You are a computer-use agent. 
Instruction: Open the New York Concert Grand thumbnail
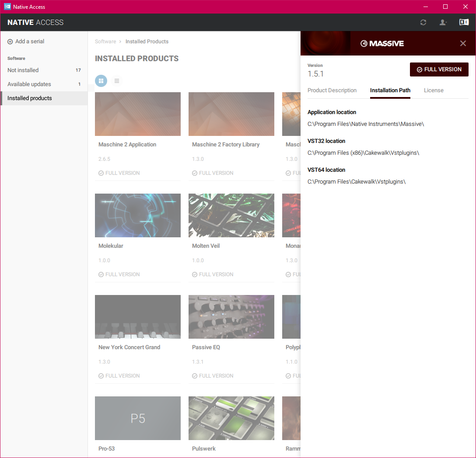(138, 317)
